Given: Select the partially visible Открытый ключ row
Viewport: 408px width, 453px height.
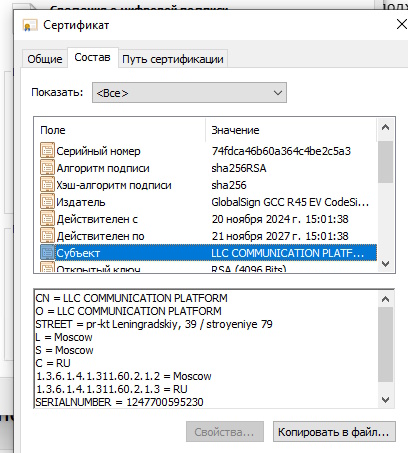Looking at the screenshot, I should coord(208,267).
